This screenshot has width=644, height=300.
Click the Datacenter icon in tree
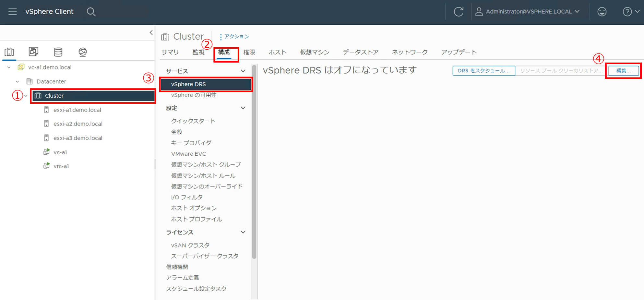(30, 81)
